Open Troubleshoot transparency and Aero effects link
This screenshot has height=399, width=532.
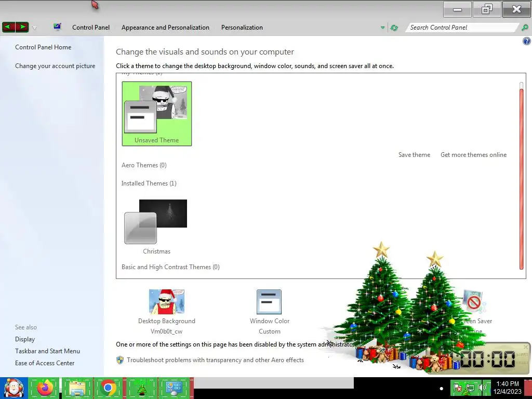coord(215,360)
